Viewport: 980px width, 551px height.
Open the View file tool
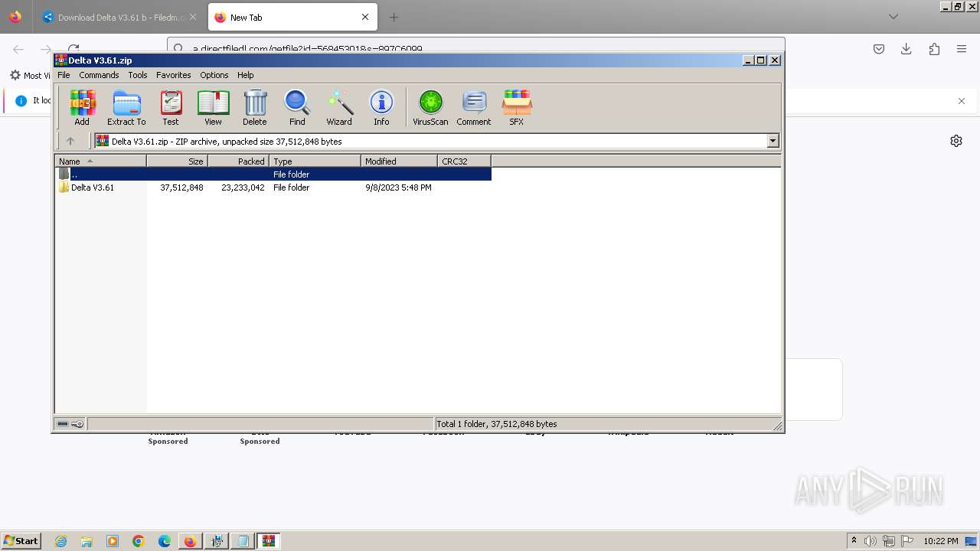[x=213, y=108]
